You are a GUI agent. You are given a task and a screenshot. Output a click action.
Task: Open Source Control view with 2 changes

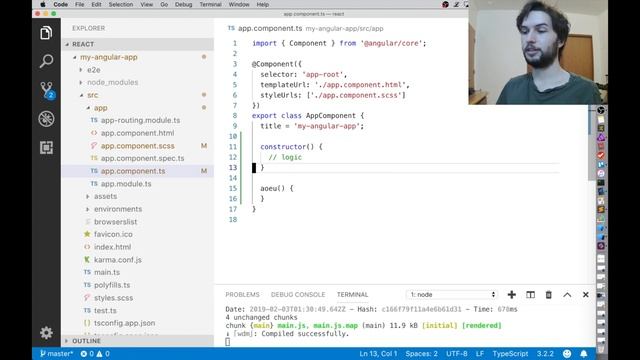(x=47, y=90)
